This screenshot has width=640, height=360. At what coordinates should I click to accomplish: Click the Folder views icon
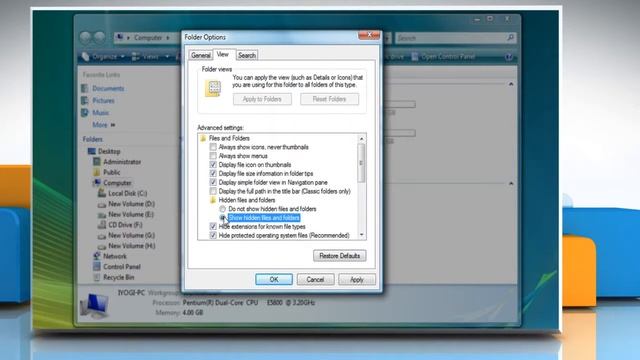coord(213,88)
